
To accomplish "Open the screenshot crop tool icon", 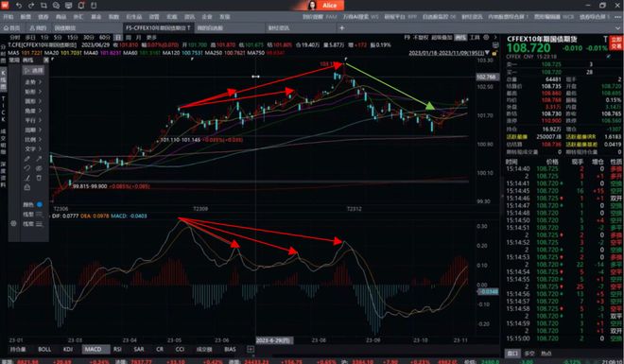I will click(43, 5).
